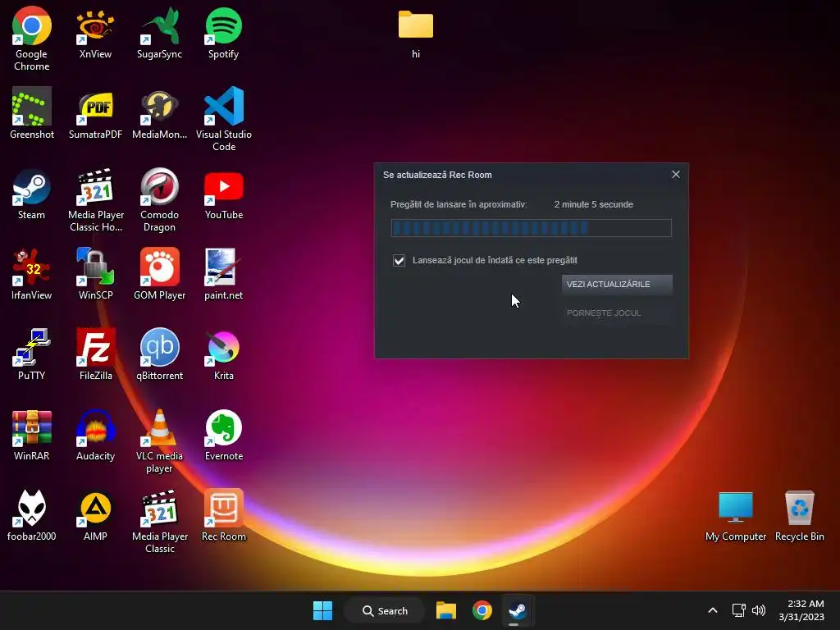Uncheck 'Lansează jocul de îndată ce este pregătit'
The image size is (840, 630).
point(399,260)
